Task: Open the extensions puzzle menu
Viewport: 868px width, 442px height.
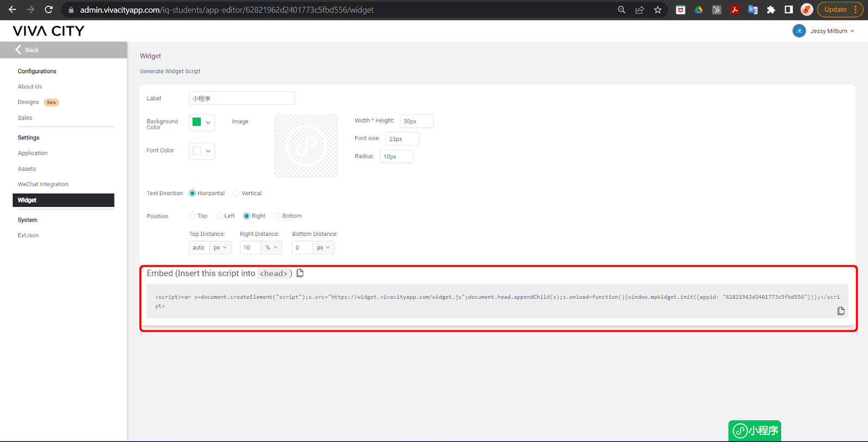Action: 771,10
